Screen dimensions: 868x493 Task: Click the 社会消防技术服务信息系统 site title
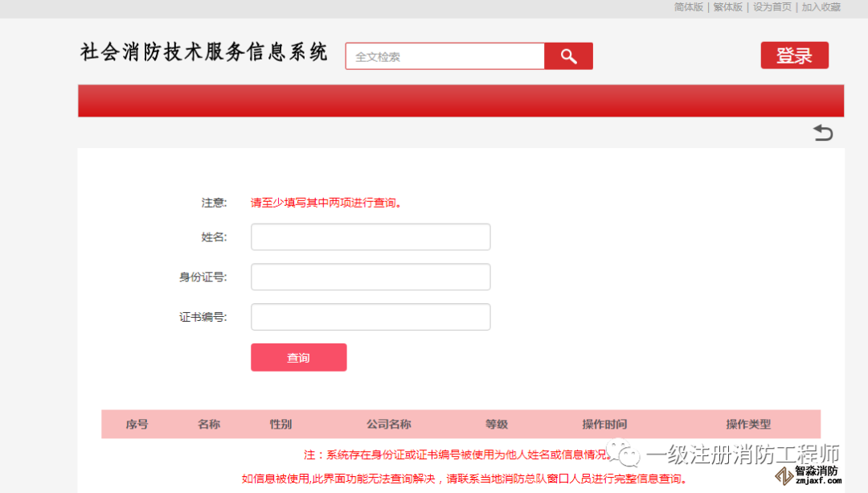pyautogui.click(x=204, y=53)
